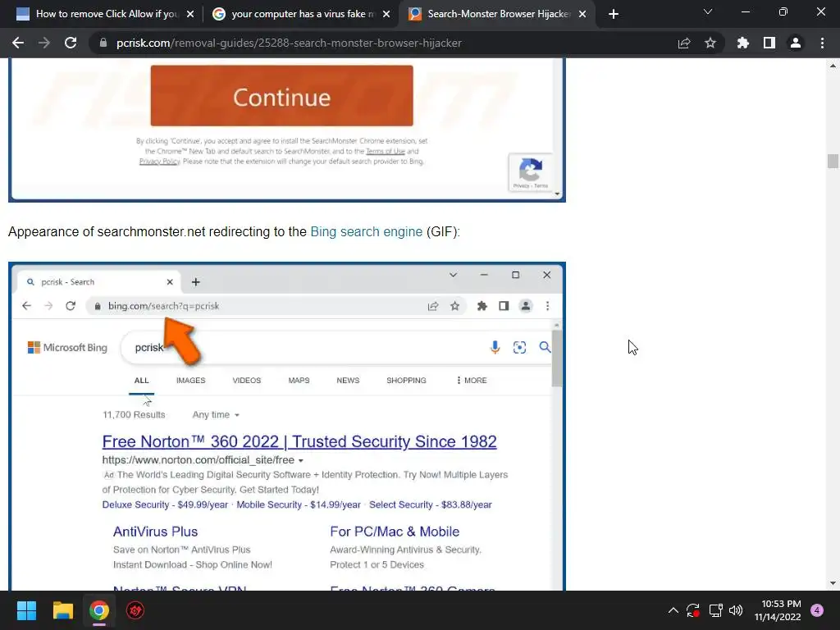Click the forward navigation arrow
The height and width of the screenshot is (630, 840).
44,43
